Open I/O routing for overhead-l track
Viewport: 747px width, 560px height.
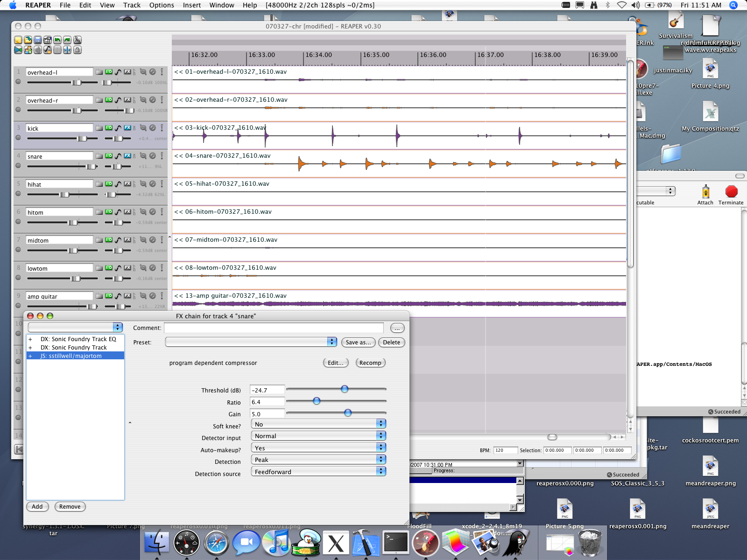click(109, 72)
